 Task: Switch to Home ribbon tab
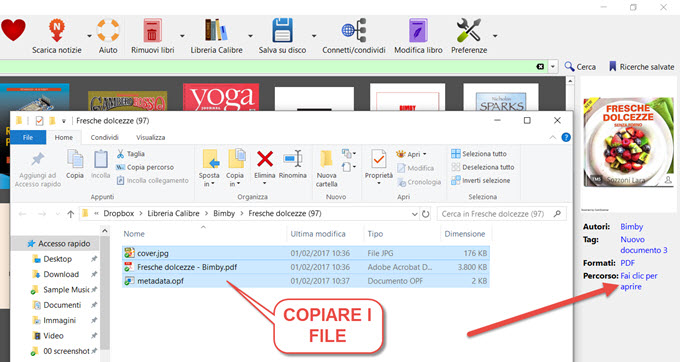point(64,137)
